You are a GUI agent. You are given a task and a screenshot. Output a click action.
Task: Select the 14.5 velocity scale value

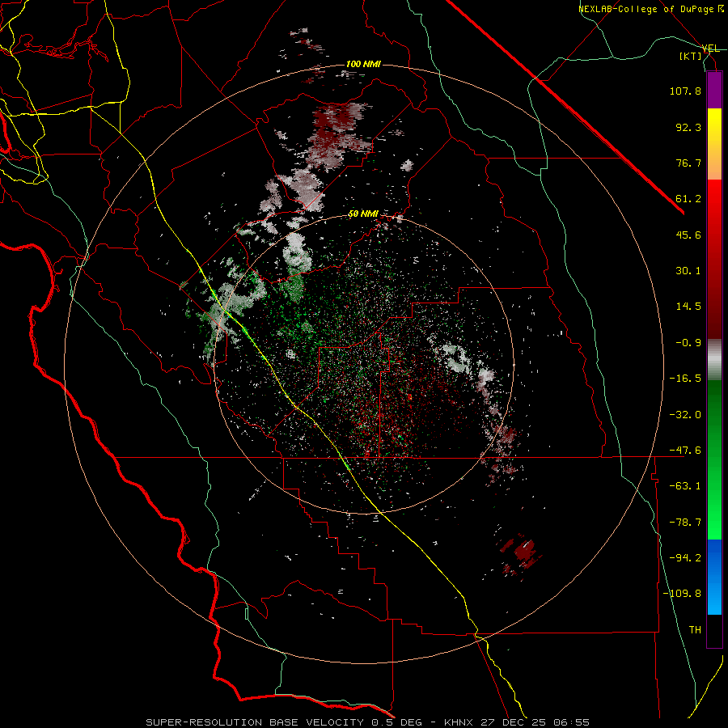tap(688, 307)
